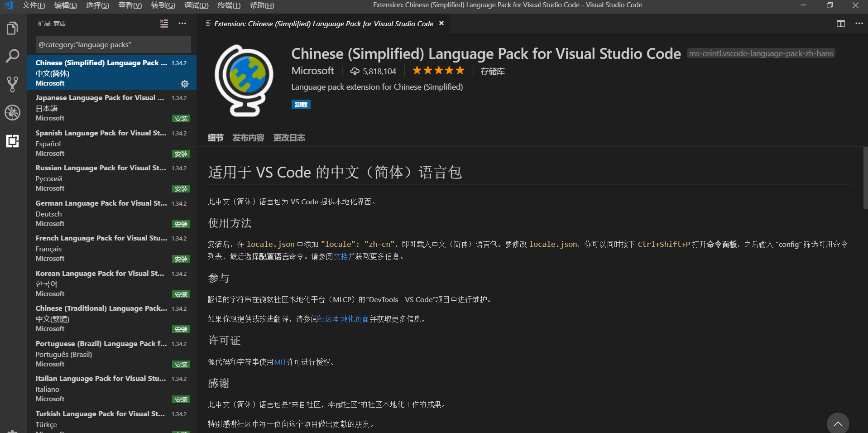Click the 卸载 uninstall button
868x433 pixels.
tap(301, 105)
